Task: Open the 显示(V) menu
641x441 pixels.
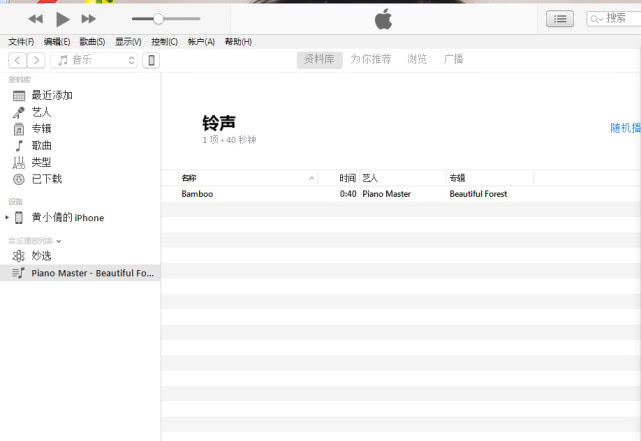Action: point(128,42)
